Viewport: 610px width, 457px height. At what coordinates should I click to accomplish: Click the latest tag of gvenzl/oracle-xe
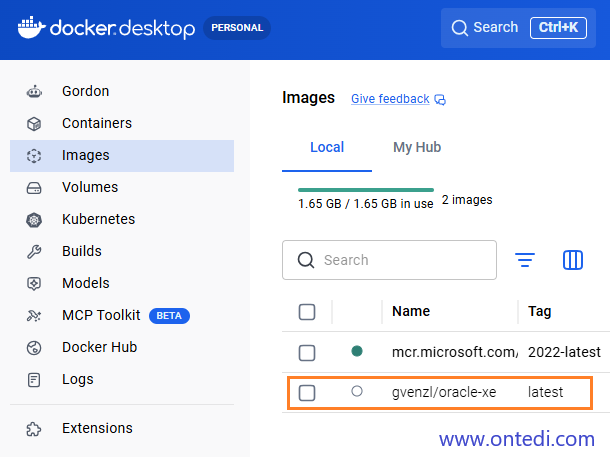[545, 392]
